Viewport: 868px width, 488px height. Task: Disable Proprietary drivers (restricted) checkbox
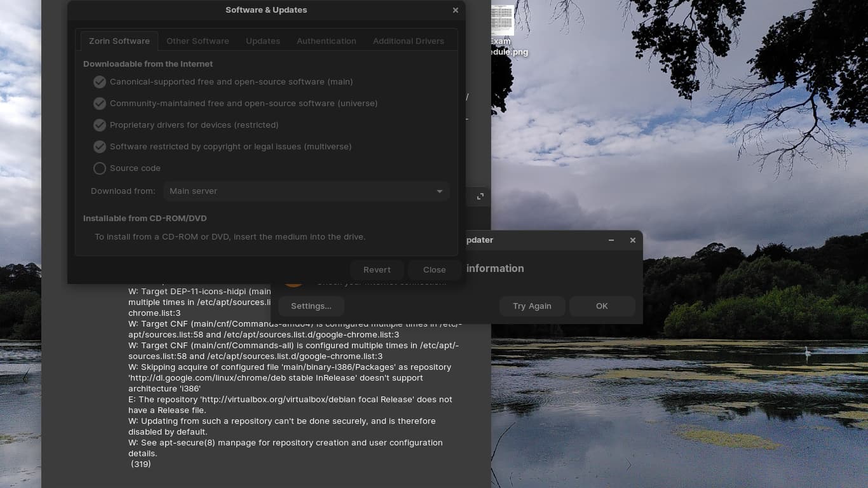tap(100, 125)
